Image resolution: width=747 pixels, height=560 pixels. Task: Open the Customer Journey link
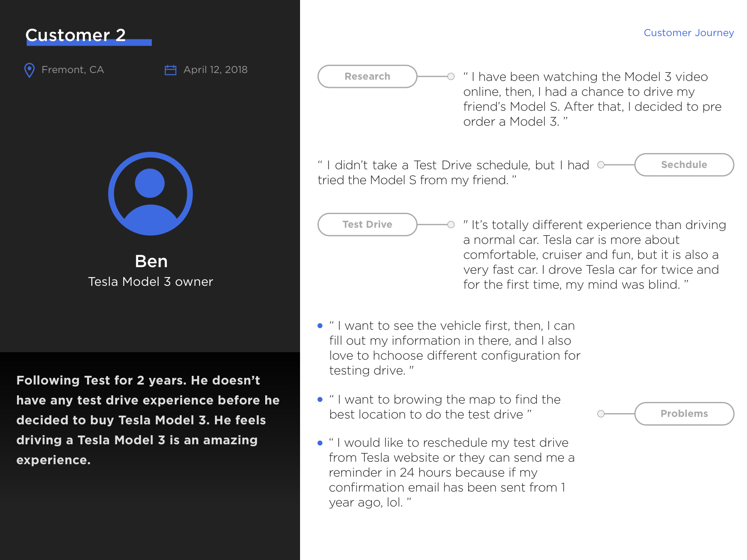689,33
